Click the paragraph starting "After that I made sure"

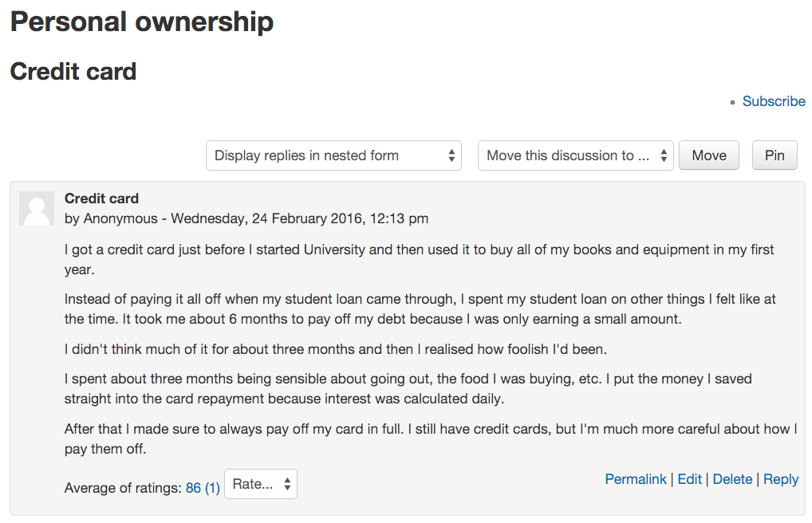point(431,438)
